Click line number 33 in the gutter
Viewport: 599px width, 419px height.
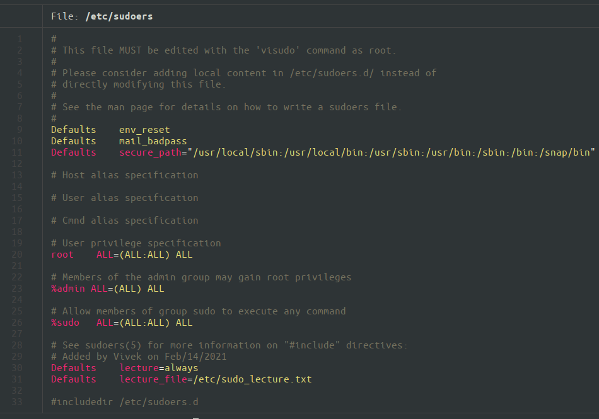pyautogui.click(x=17, y=402)
